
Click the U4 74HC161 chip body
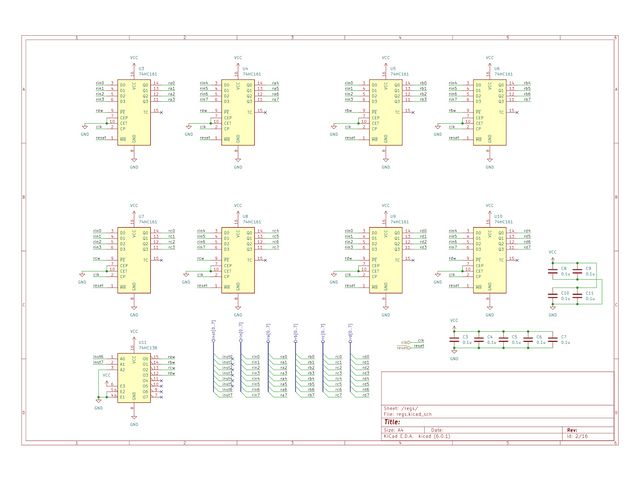pyautogui.click(x=237, y=112)
